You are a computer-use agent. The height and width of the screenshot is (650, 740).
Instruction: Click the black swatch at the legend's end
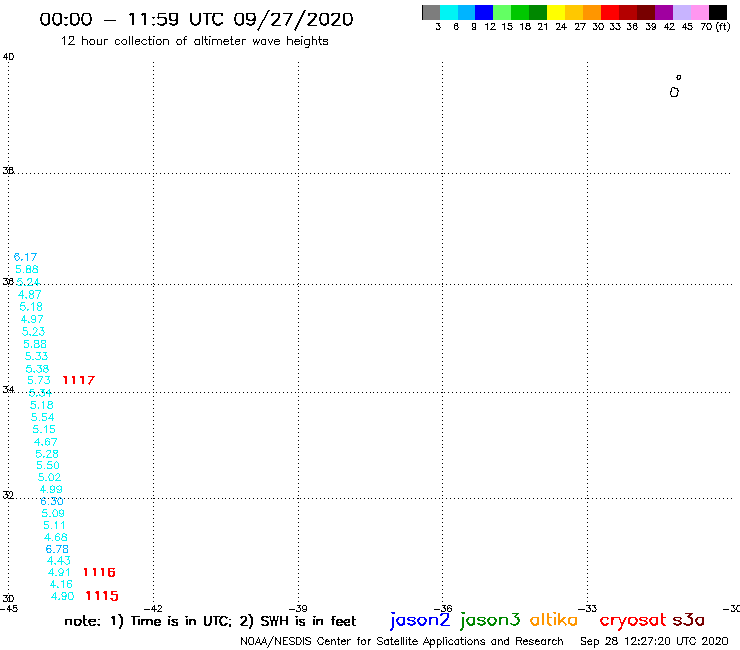pos(718,12)
